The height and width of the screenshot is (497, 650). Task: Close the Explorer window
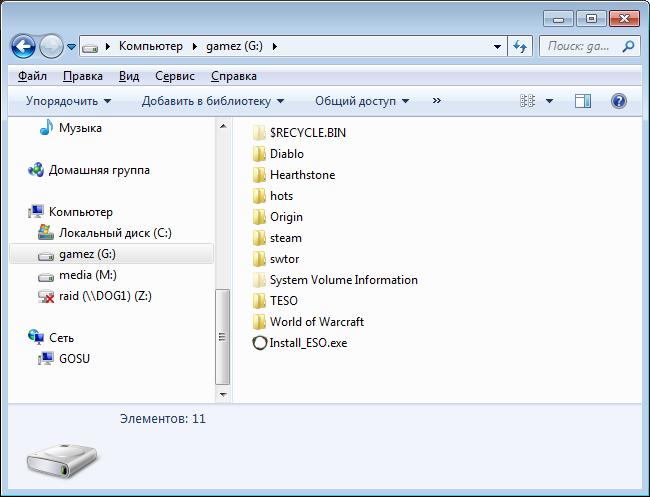click(x=624, y=19)
